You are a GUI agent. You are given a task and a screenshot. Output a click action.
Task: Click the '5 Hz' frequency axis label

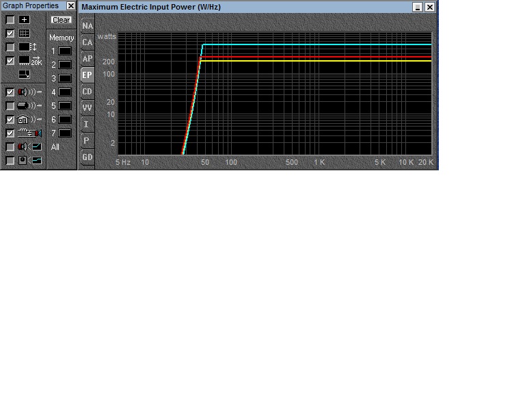coord(123,162)
